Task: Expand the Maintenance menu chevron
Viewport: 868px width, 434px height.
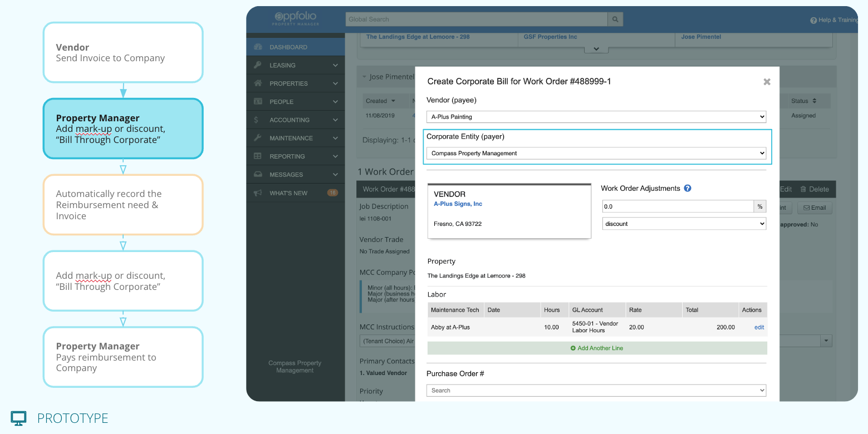Action: [335, 138]
